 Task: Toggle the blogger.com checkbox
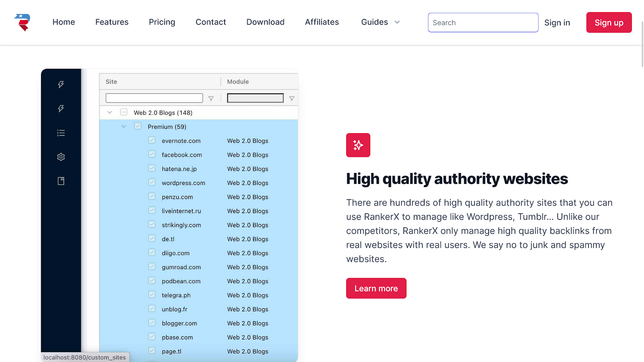pos(152,323)
